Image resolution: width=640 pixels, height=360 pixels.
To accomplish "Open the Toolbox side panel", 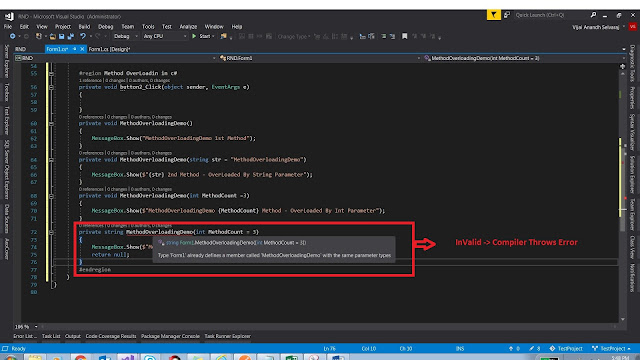I will click(x=7, y=92).
